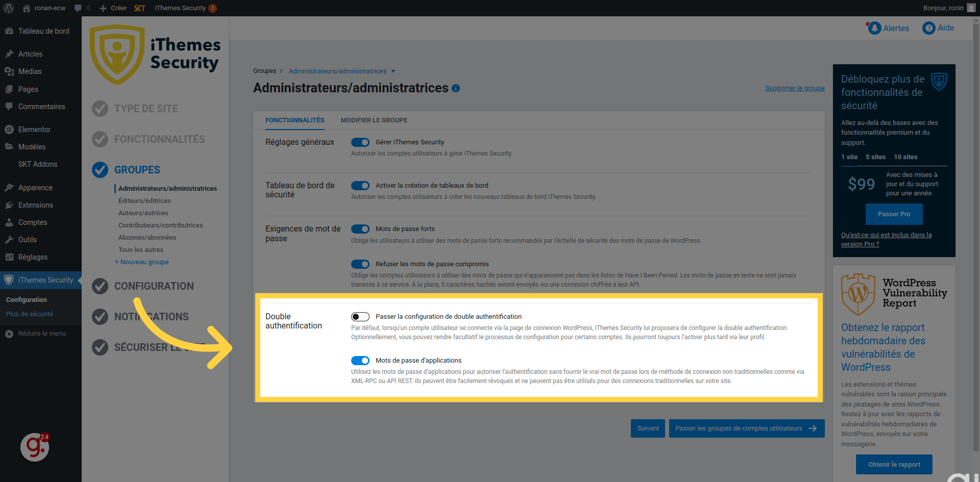Screen dimensions: 980x482
Task: Open Plus de sécurité submenu
Action: tap(30, 314)
